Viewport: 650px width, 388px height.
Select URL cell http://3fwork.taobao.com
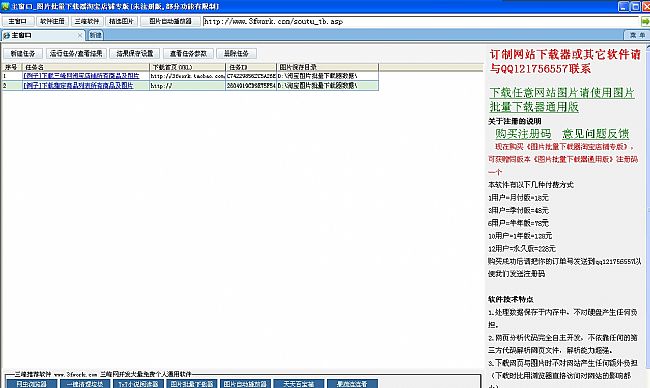tap(187, 76)
